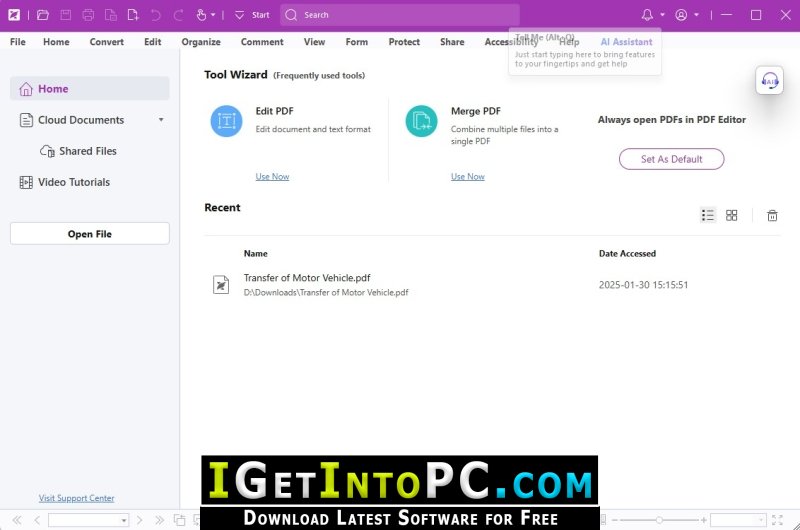Click the Name column header
This screenshot has height=530, width=800.
256,254
